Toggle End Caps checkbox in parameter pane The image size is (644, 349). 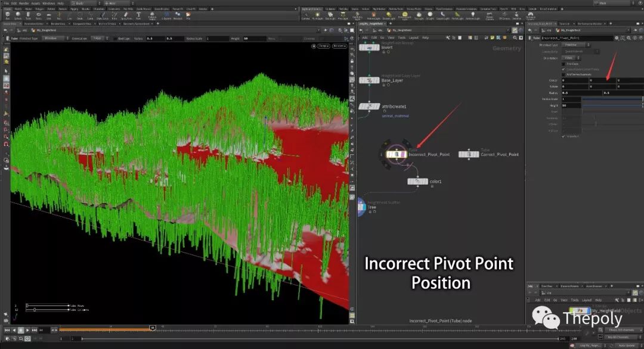563,64
